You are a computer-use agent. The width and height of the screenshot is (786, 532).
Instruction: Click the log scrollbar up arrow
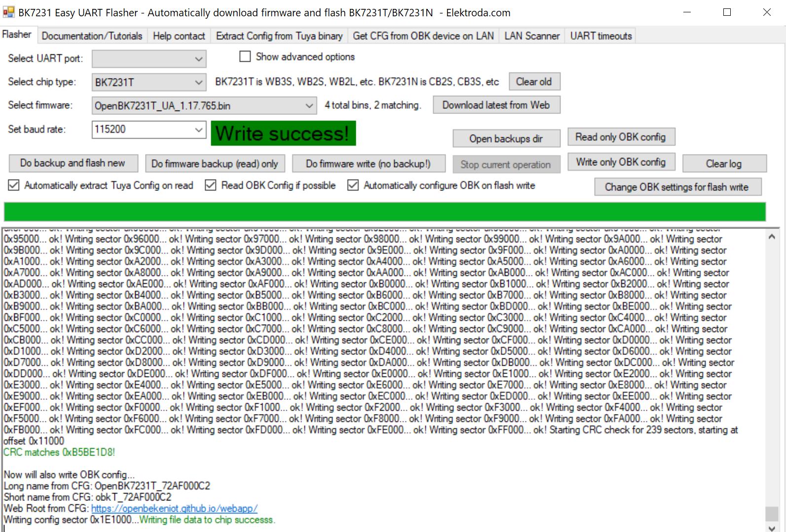(x=772, y=237)
